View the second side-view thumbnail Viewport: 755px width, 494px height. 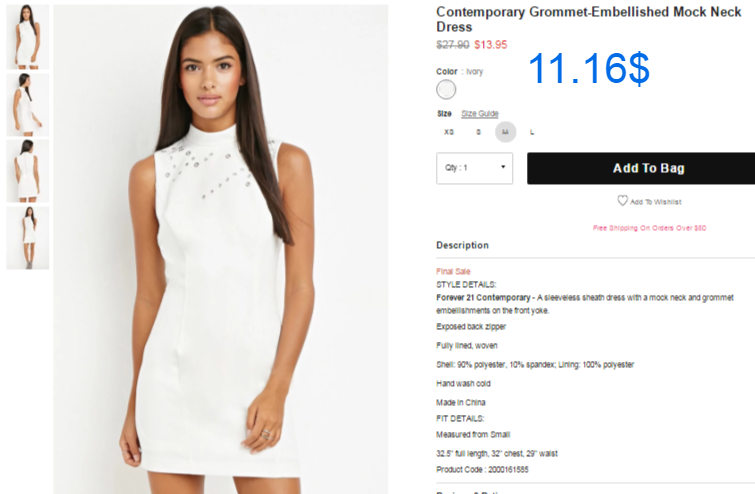pos(27,104)
